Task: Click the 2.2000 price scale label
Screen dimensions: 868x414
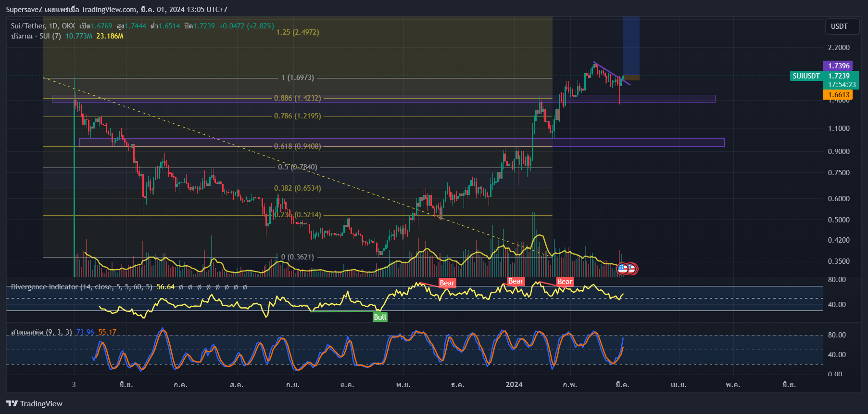Action: click(839, 48)
